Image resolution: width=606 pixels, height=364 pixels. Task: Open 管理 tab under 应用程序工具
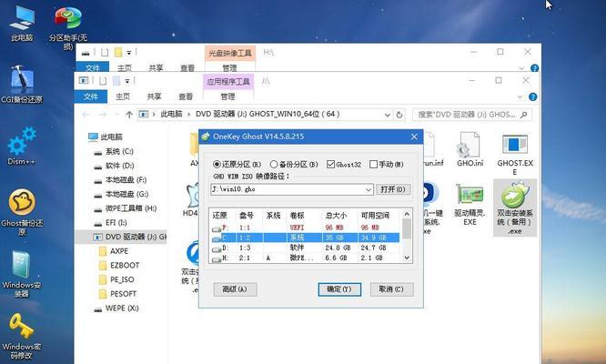[227, 96]
